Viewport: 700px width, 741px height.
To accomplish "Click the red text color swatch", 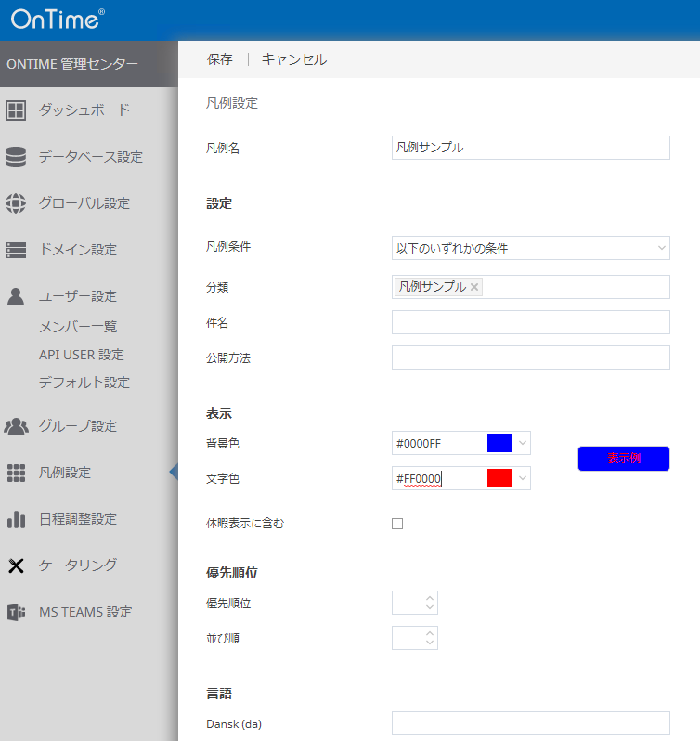I will tap(499, 478).
